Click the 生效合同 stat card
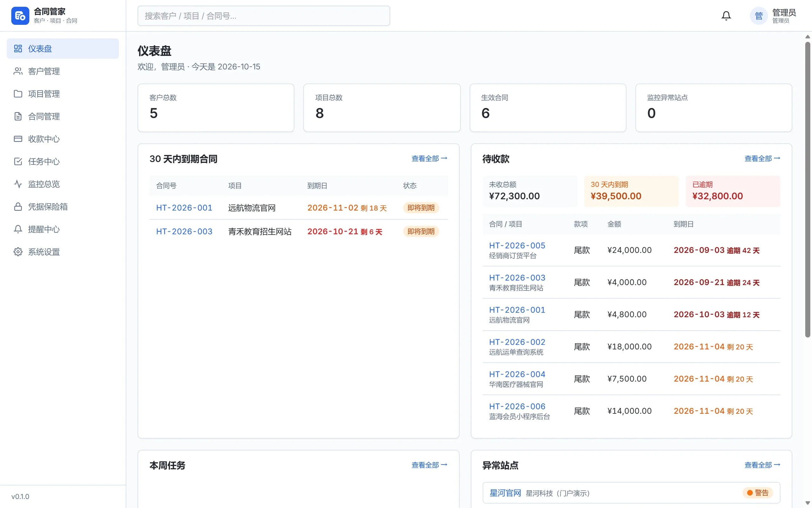This screenshot has height=508, width=812. click(548, 108)
